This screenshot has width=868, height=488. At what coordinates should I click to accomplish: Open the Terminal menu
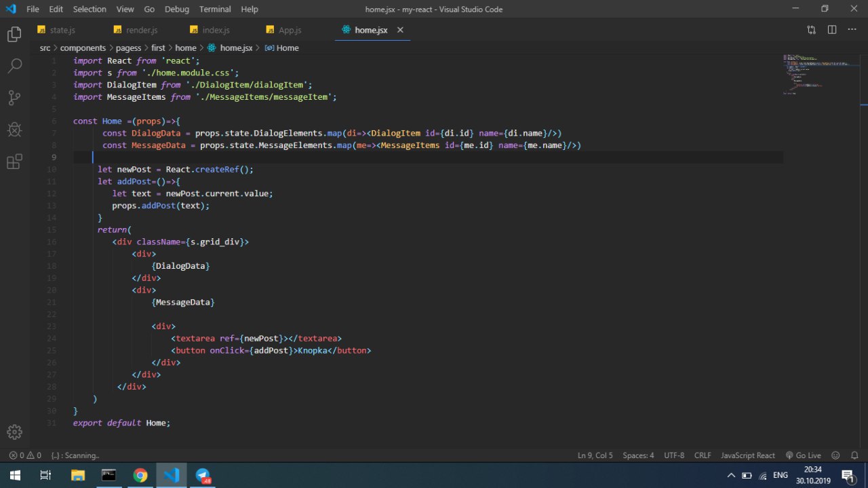tap(215, 9)
